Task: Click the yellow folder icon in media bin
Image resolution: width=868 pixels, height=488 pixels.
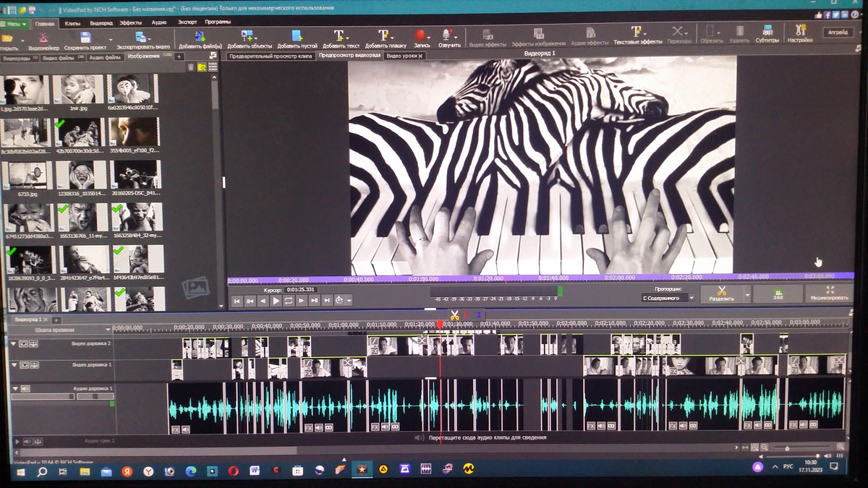Action: coord(202,67)
